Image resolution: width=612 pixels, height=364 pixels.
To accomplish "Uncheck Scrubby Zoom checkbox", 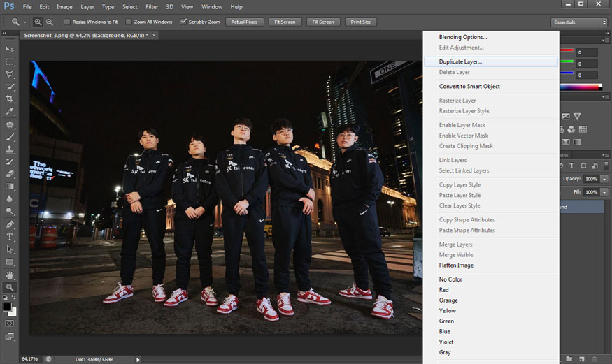I will pos(183,22).
